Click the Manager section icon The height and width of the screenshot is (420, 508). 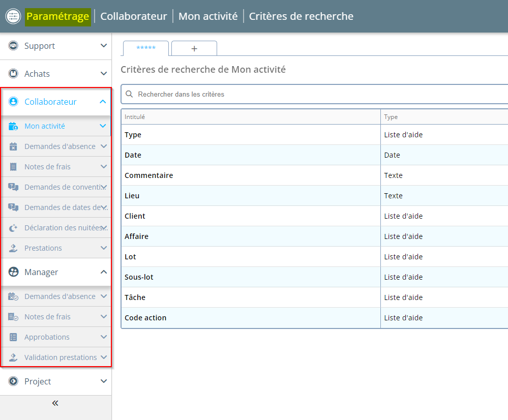point(14,272)
